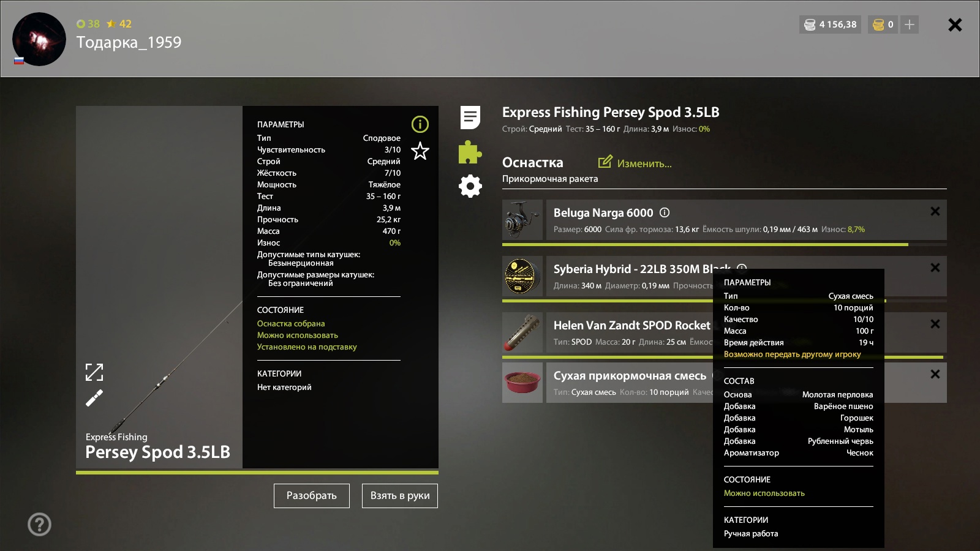
Task: Select the Syberia Hybrid line thumbnail
Action: (522, 276)
